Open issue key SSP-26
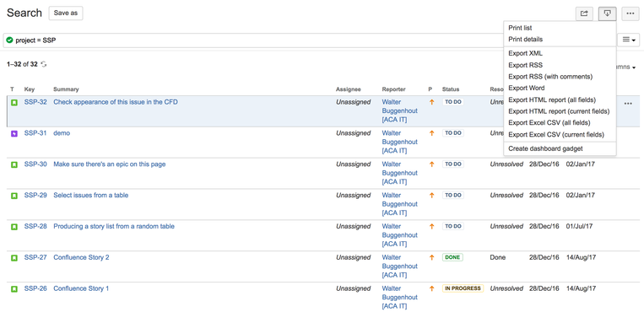This screenshot has width=644, height=312. point(35,288)
